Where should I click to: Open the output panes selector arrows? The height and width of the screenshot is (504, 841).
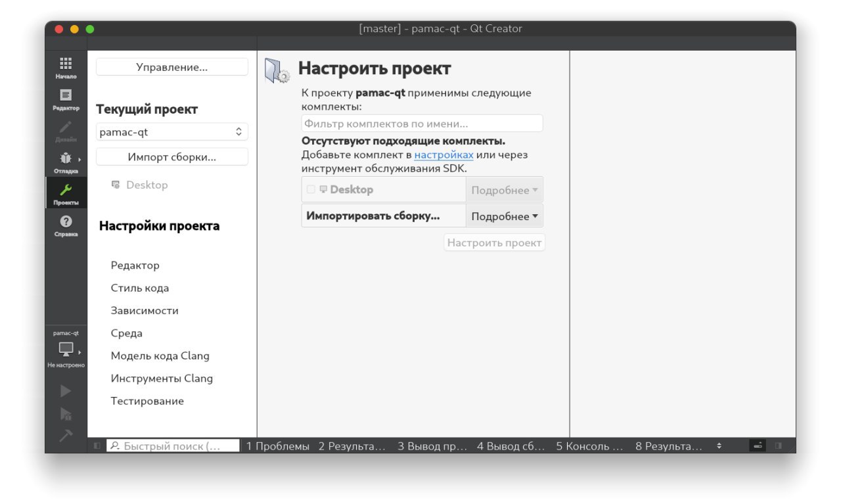pos(719,446)
